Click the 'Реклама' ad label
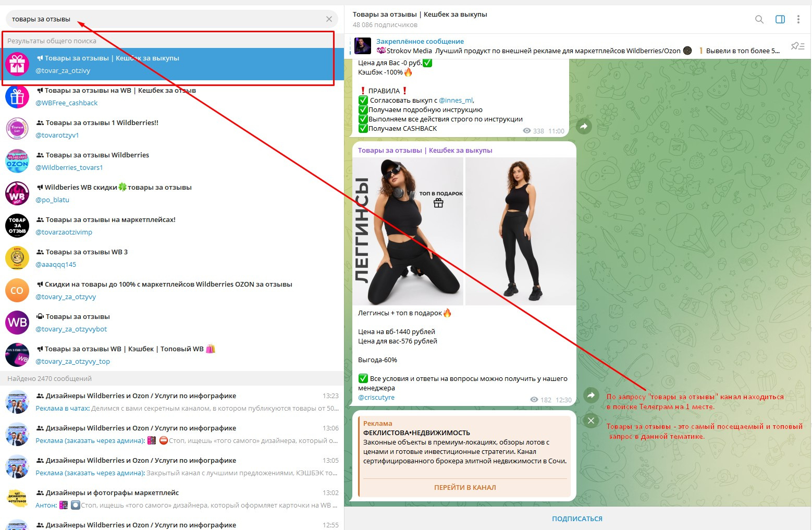The height and width of the screenshot is (530, 812). click(377, 424)
